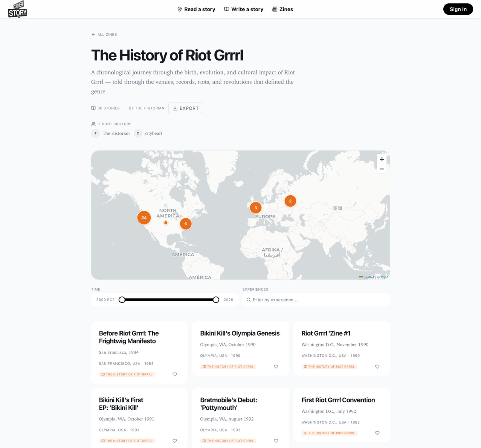
Task: Click The Historian avatar circle T
Action: 95,133
